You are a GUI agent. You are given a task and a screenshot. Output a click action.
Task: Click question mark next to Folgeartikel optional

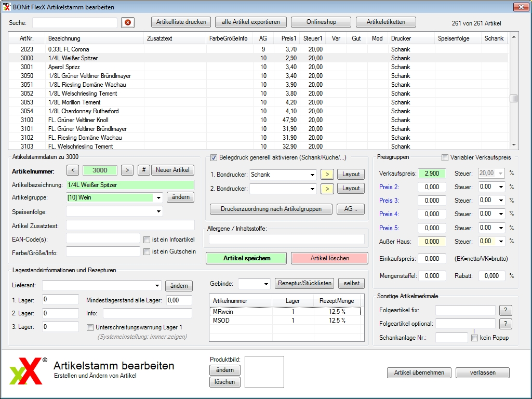(506, 324)
